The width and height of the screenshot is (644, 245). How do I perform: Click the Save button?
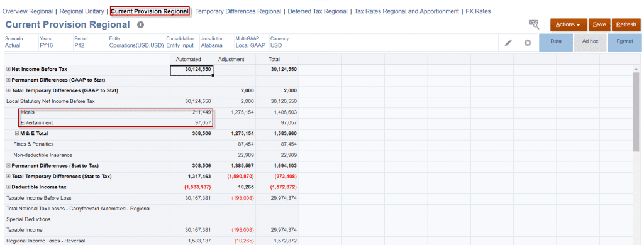(x=599, y=24)
